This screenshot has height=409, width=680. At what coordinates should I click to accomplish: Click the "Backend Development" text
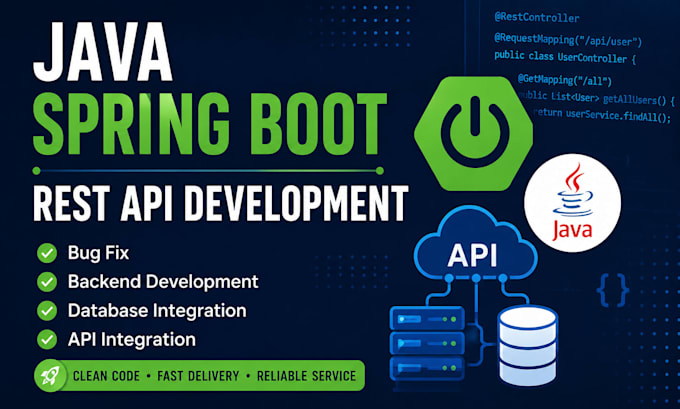tap(163, 282)
